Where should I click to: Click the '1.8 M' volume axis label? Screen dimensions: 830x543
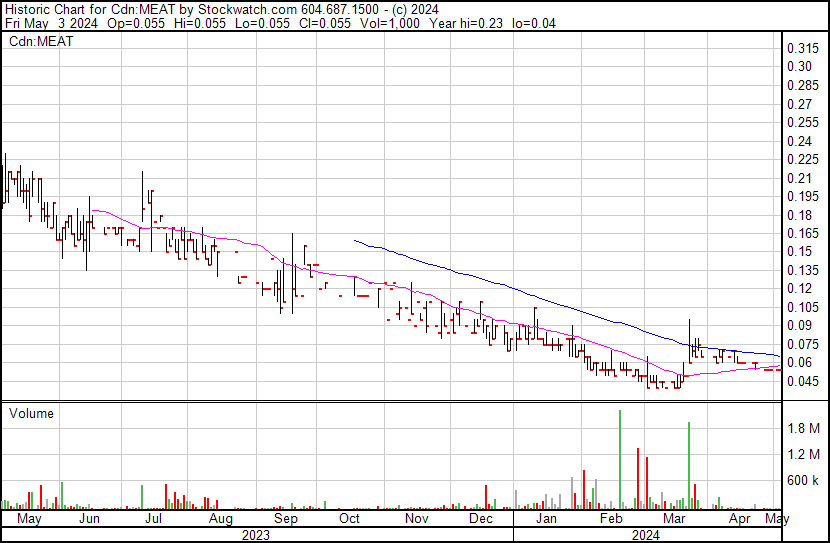(804, 428)
